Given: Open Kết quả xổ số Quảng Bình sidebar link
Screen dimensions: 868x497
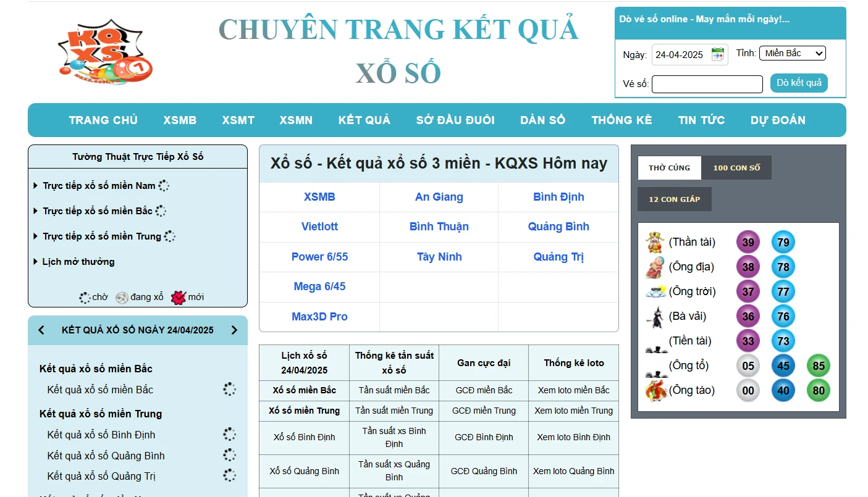Looking at the screenshot, I should pos(106,456).
